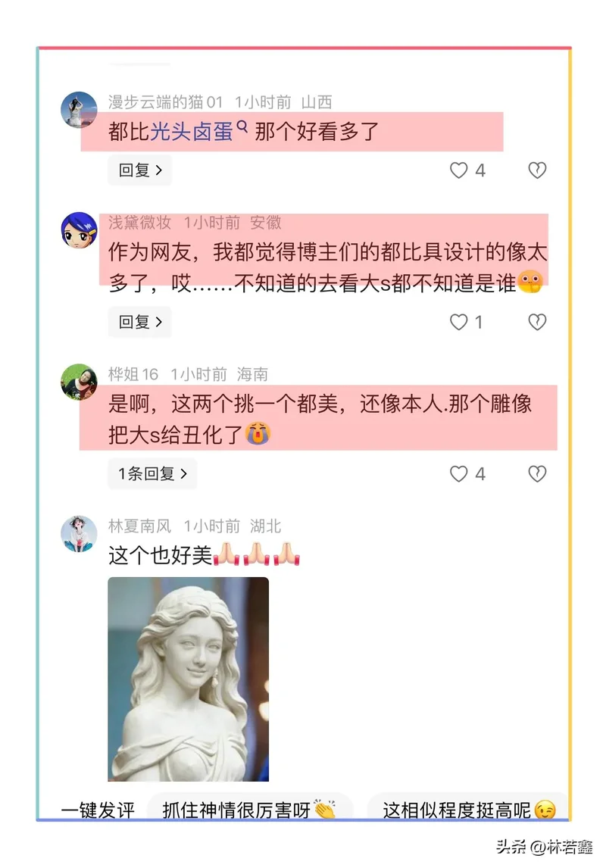
Task: Open 林夏南风 avatar
Action: (x=79, y=534)
